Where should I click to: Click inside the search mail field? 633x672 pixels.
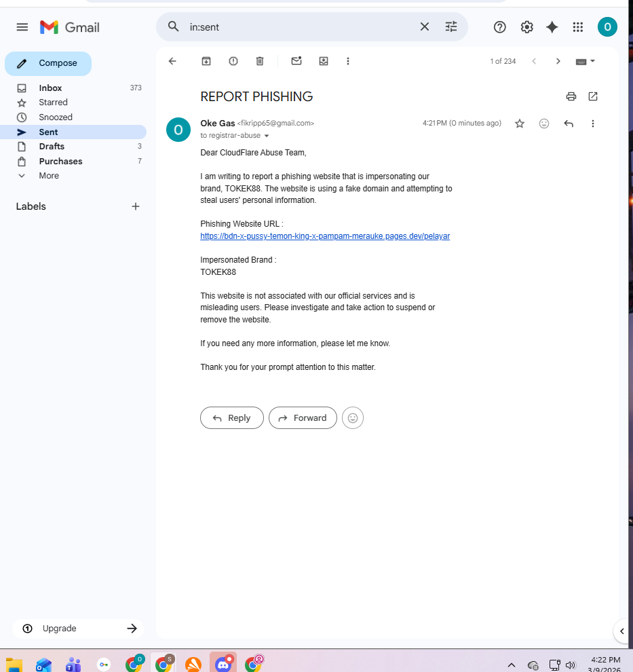pos(300,27)
